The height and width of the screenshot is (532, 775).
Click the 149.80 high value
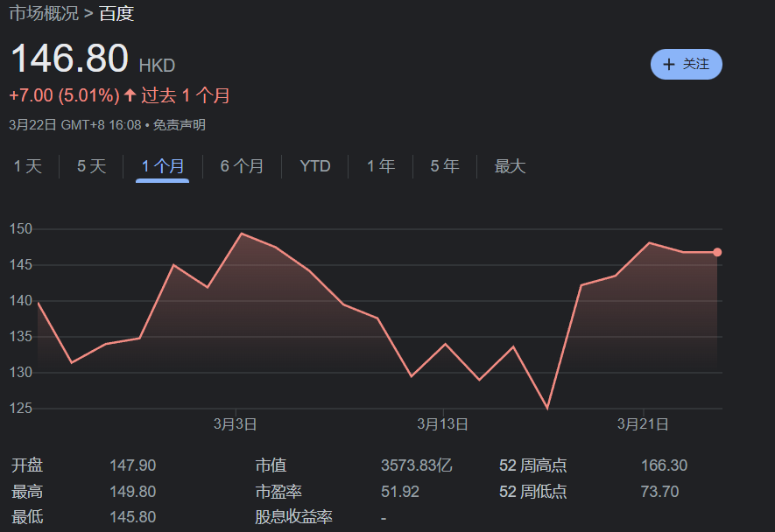coord(132,492)
